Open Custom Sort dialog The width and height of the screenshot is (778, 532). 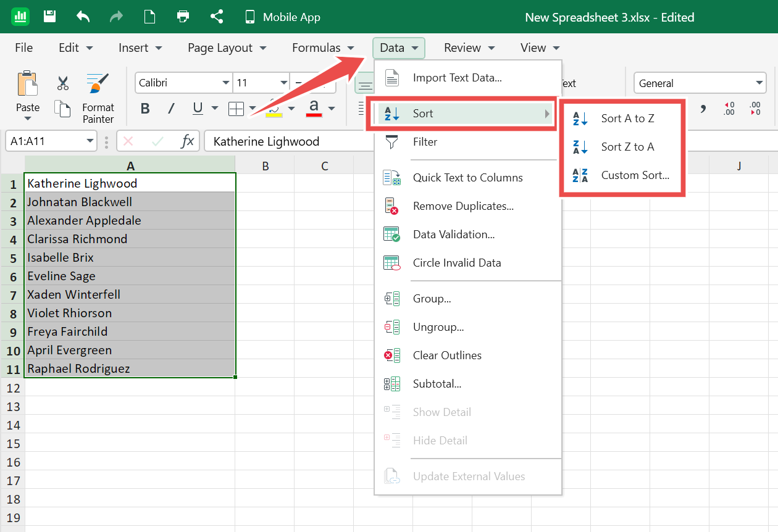click(635, 175)
